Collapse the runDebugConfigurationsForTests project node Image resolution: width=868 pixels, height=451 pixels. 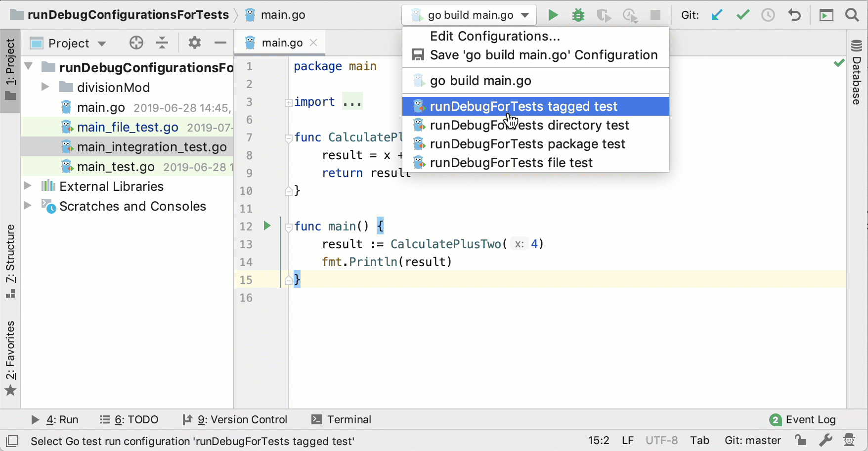28,67
